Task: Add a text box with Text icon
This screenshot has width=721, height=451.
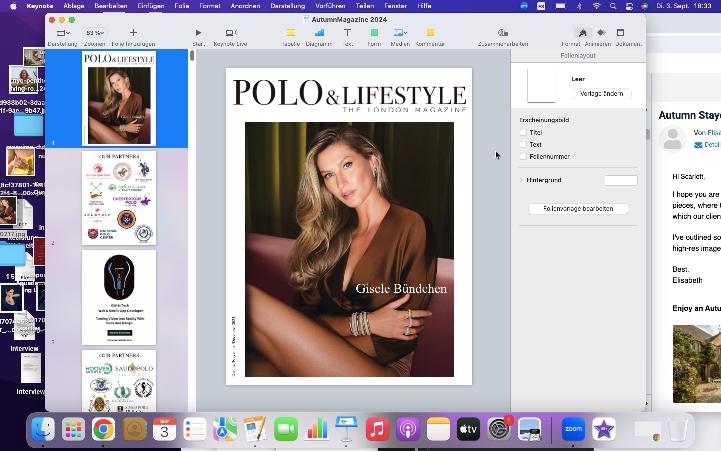Action: tap(349, 33)
